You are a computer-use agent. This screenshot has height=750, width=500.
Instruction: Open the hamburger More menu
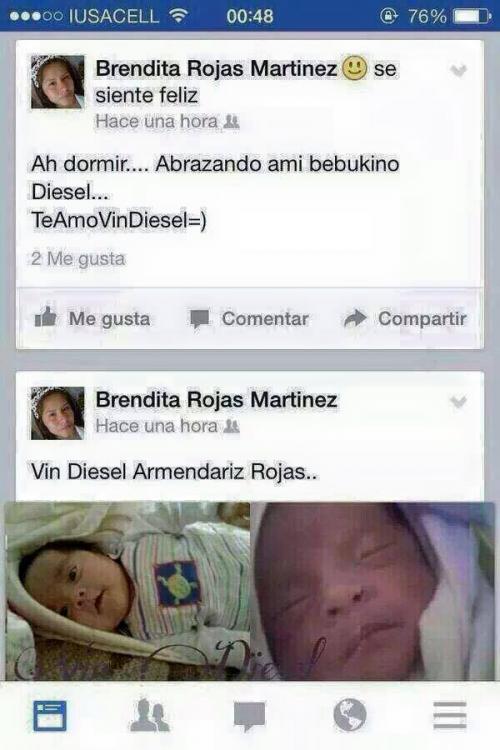tap(450, 716)
